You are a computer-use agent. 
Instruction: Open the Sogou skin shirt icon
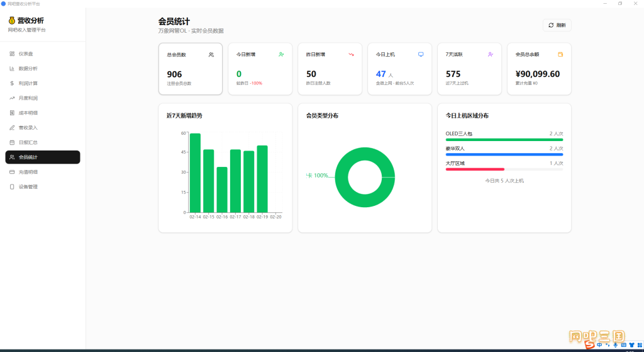(x=631, y=345)
